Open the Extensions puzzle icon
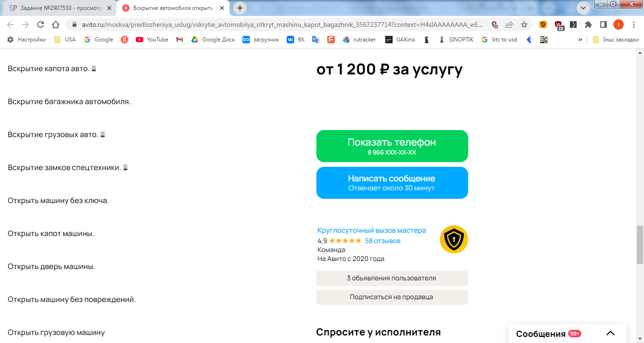 click(588, 25)
